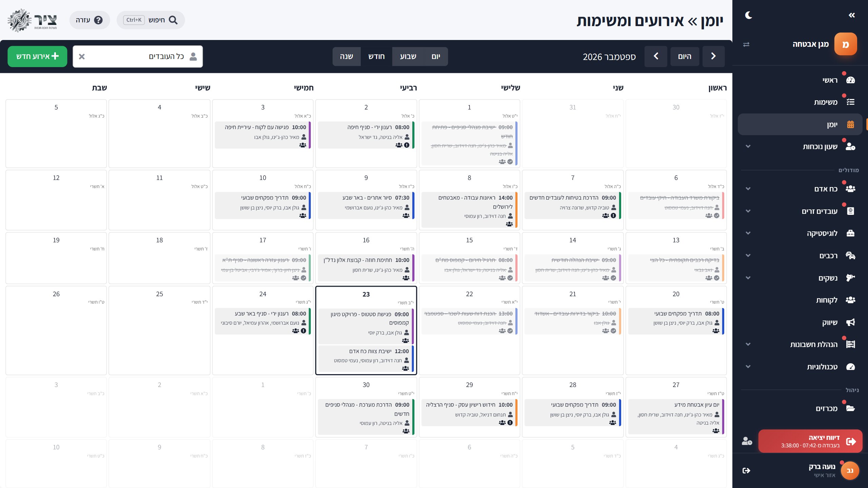Screen dimensions: 868x488
Task: Open event ישיבת צוות כח אדם 12:00
Action: [x=366, y=359]
